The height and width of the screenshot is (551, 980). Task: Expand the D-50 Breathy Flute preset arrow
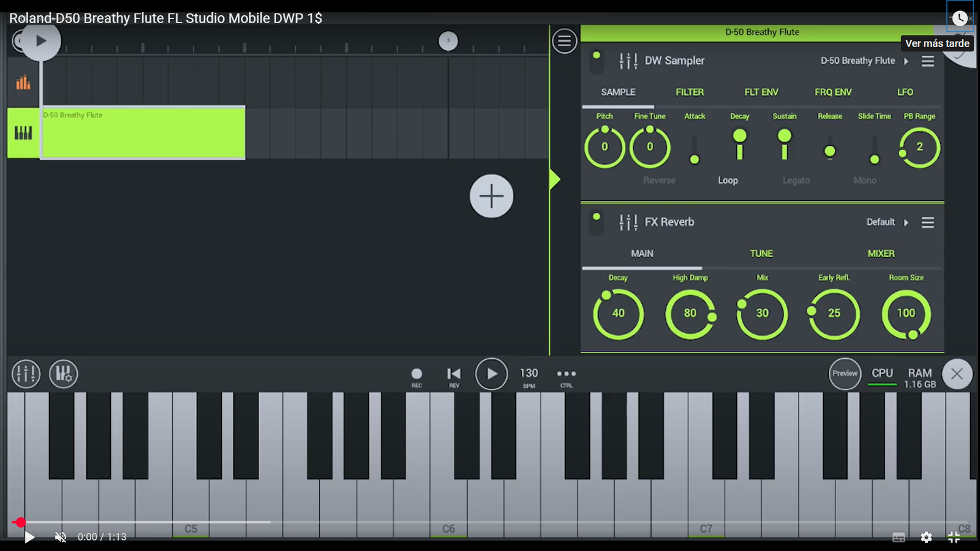pos(906,61)
